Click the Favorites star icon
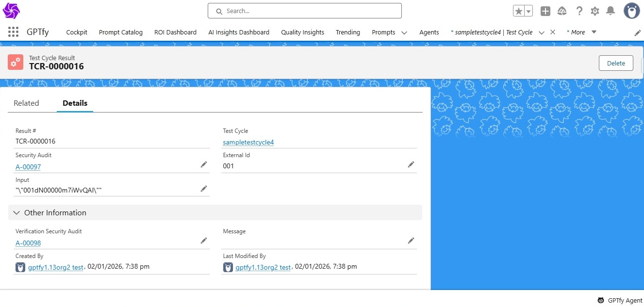The image size is (644, 307). click(x=518, y=11)
